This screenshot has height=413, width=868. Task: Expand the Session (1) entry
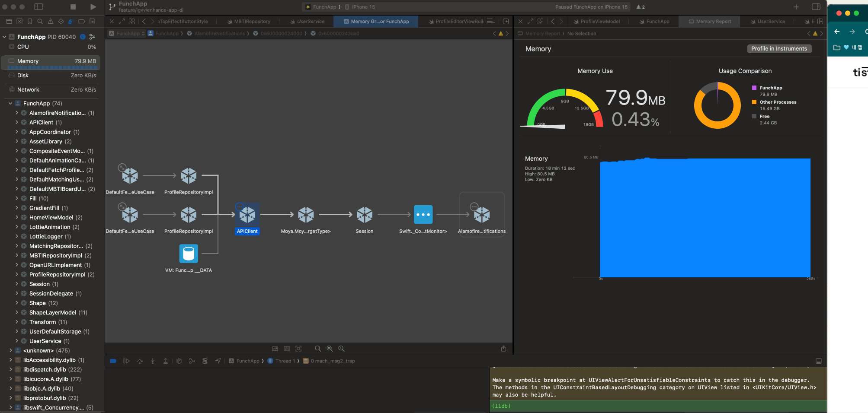pyautogui.click(x=17, y=284)
